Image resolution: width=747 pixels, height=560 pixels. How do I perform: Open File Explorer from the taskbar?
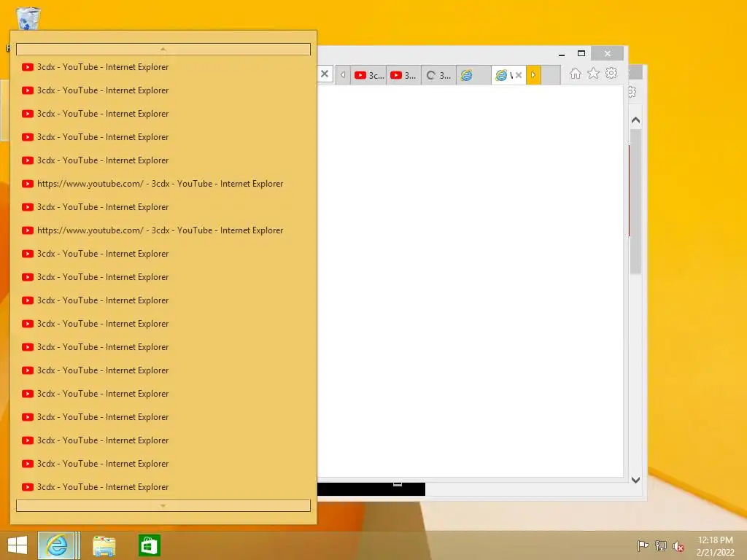pyautogui.click(x=104, y=546)
